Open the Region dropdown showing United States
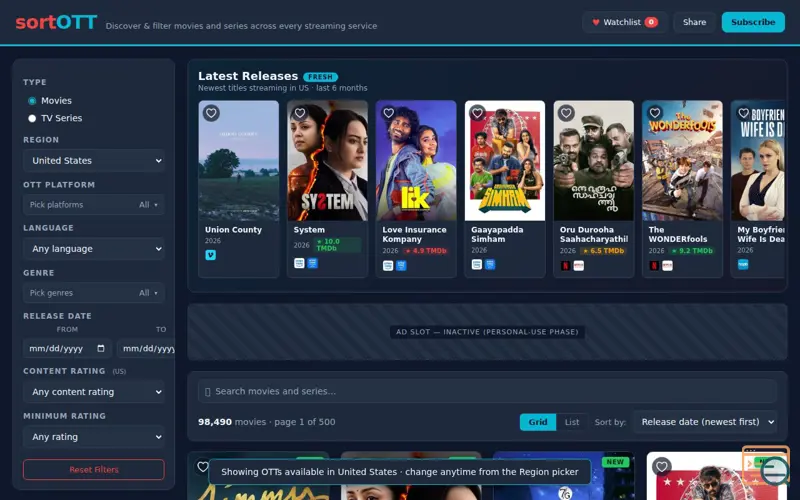The image size is (800, 500). coord(94,161)
